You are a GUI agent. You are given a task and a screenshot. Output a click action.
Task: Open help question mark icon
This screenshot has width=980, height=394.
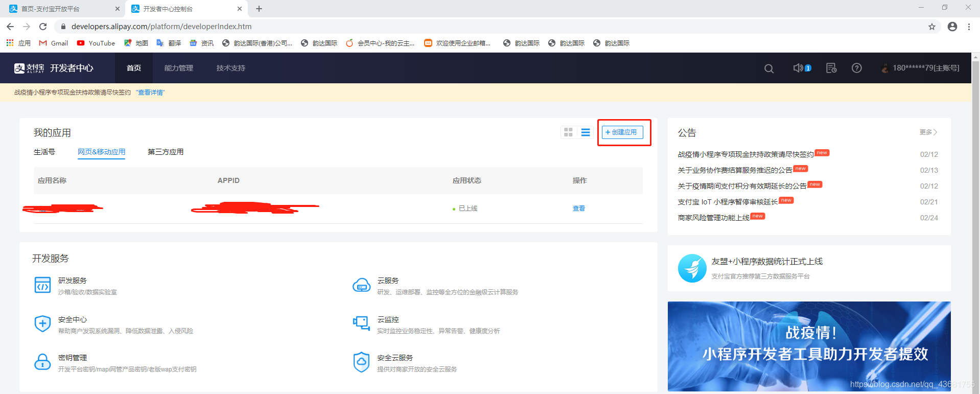tap(857, 68)
